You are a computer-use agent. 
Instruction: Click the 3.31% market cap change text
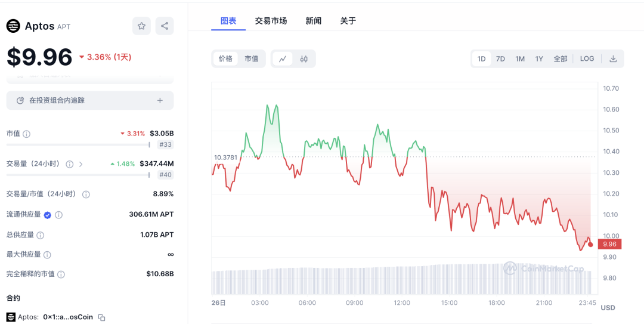click(132, 134)
